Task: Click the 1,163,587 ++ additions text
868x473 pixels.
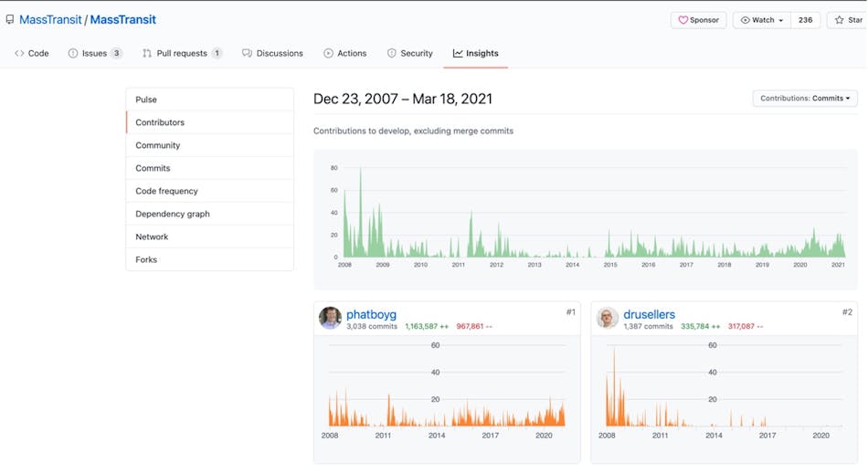Action: pyautogui.click(x=427, y=326)
